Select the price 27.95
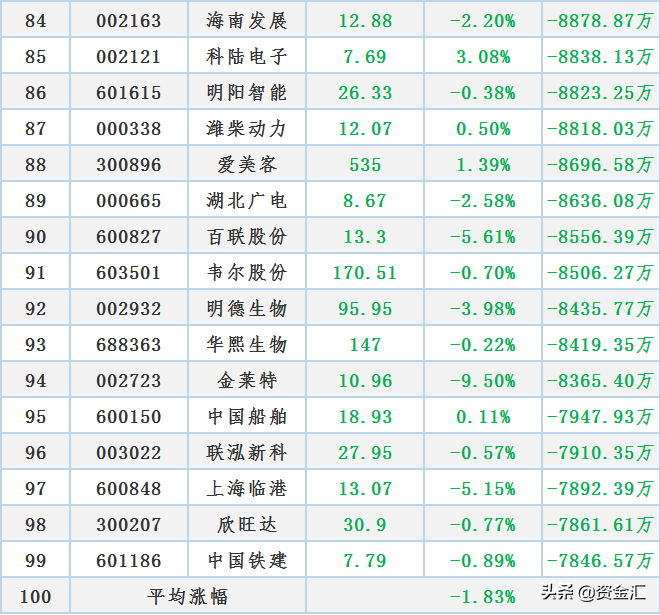The width and height of the screenshot is (660, 615). 365,453
